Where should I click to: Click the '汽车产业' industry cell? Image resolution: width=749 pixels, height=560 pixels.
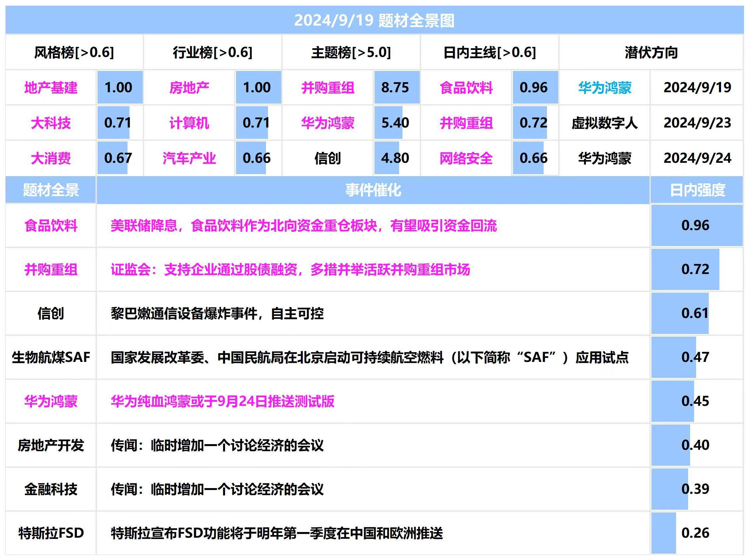point(189,158)
